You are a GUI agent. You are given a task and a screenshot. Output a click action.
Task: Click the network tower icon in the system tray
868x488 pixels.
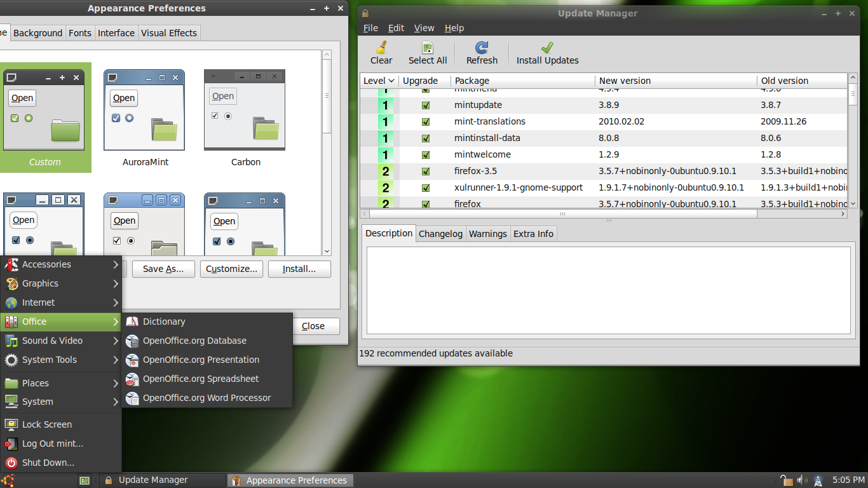[x=818, y=480]
